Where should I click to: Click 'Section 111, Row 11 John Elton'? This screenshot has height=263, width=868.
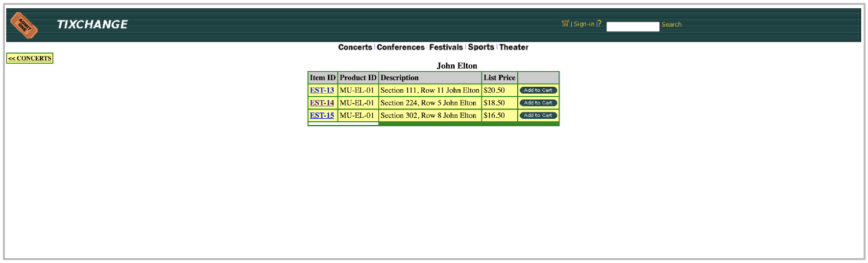pos(430,90)
